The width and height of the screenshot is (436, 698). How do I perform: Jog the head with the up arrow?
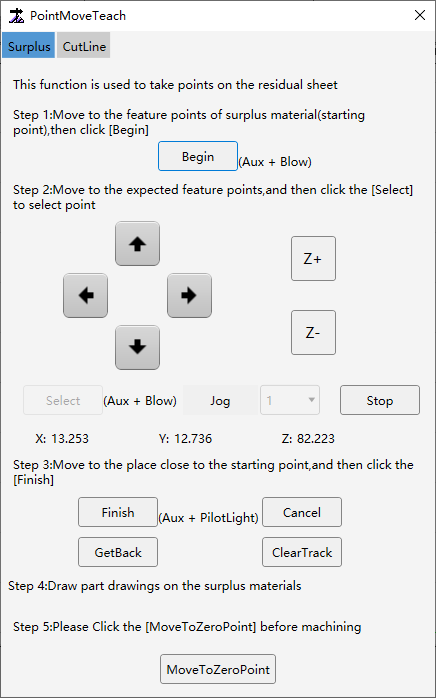(x=137, y=243)
